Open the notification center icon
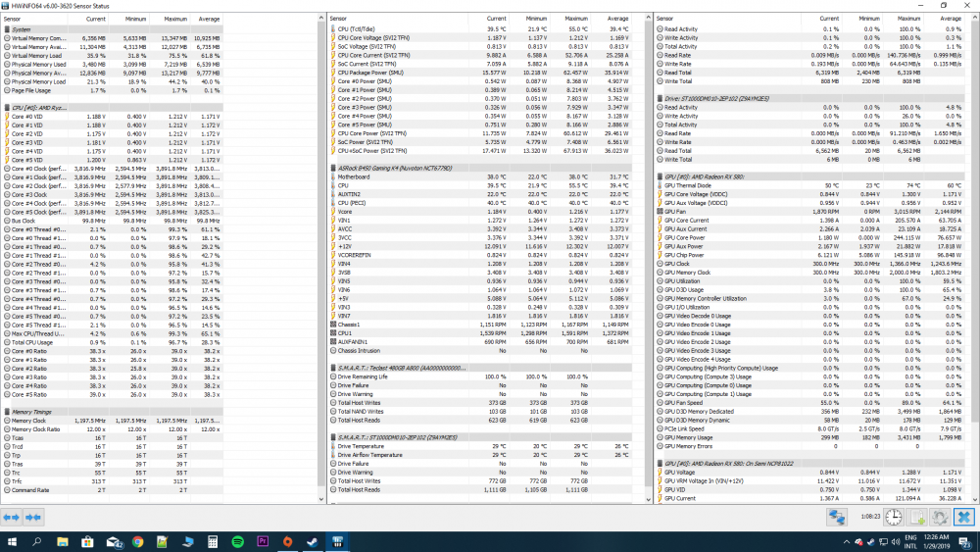This screenshot has width=980, height=552. pos(964,542)
